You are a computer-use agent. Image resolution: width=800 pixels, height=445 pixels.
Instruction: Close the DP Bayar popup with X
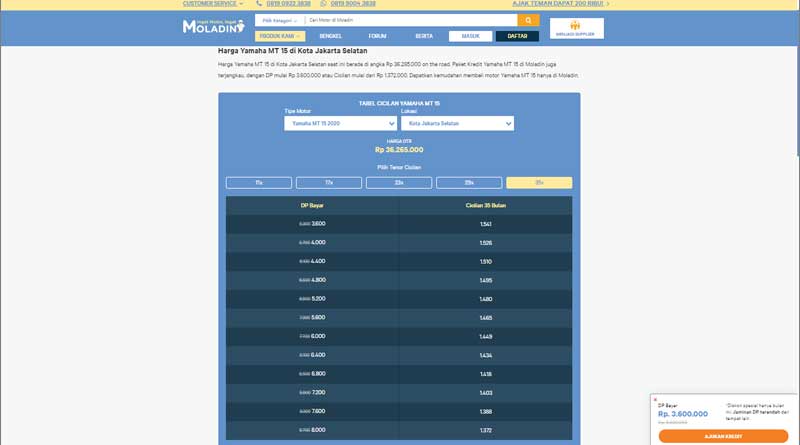pyautogui.click(x=655, y=400)
